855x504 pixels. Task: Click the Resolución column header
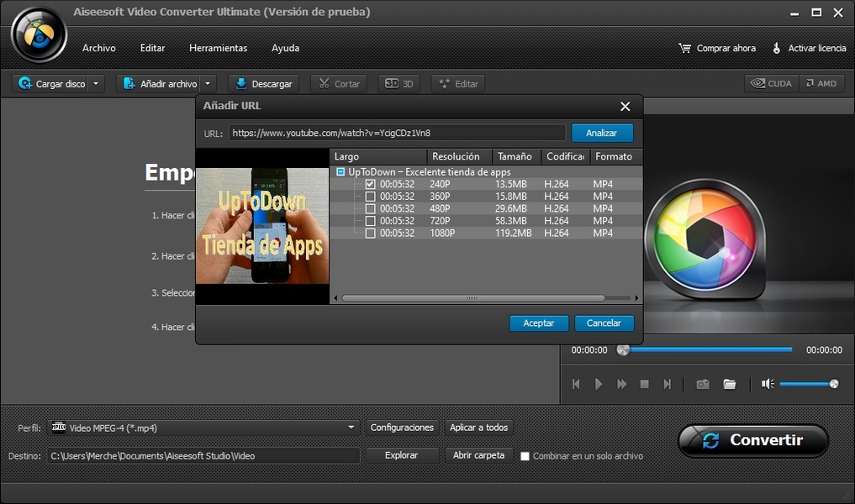pos(460,156)
